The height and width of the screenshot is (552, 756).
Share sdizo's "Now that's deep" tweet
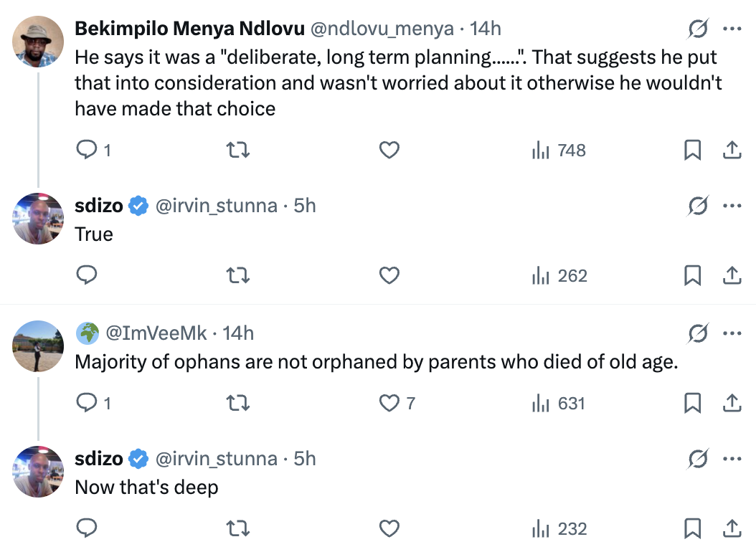pos(731,529)
